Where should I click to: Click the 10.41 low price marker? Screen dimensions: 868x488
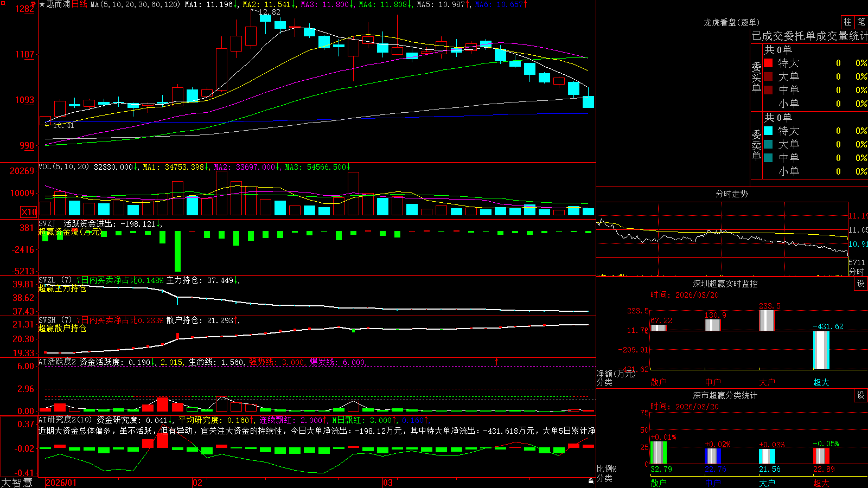[63, 125]
